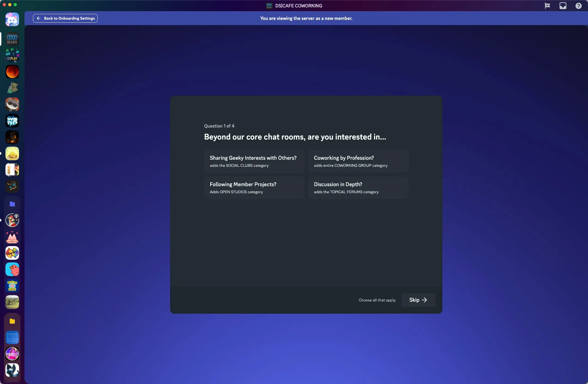This screenshot has height=384, width=588.
Task: Select Coworking by Profession option
Action: (358, 161)
